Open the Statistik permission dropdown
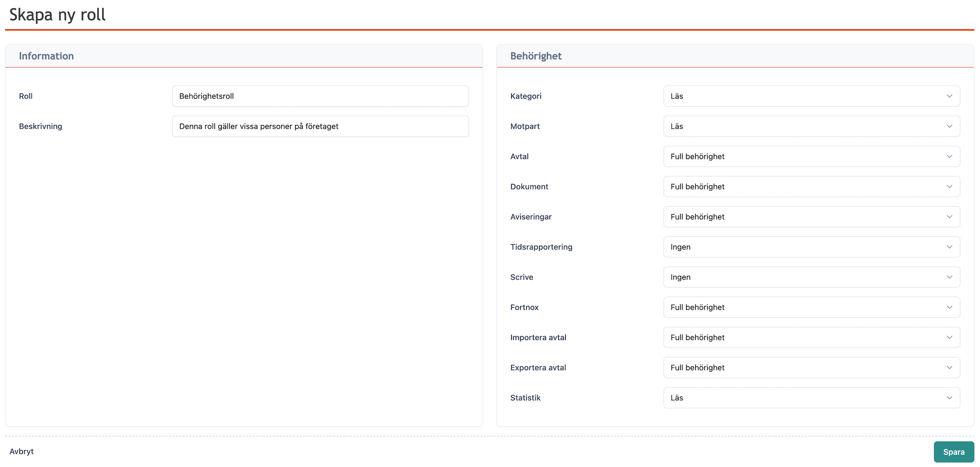 pyautogui.click(x=811, y=398)
